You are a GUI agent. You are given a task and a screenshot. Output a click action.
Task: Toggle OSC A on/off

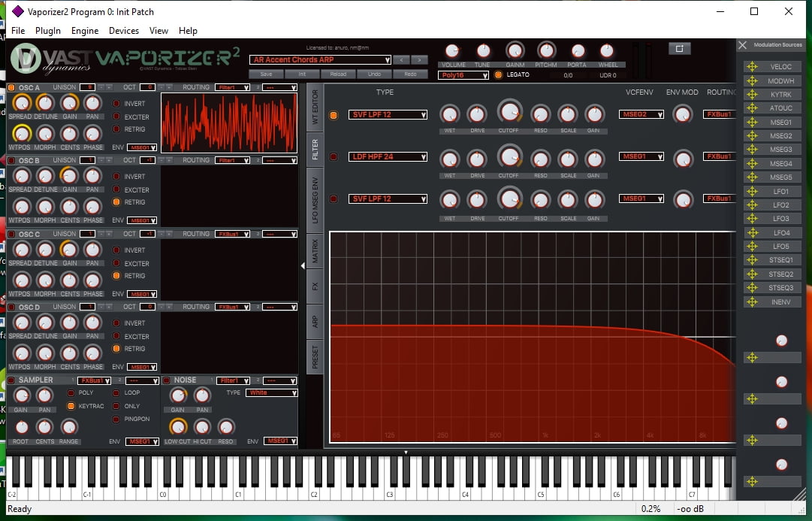(x=11, y=88)
